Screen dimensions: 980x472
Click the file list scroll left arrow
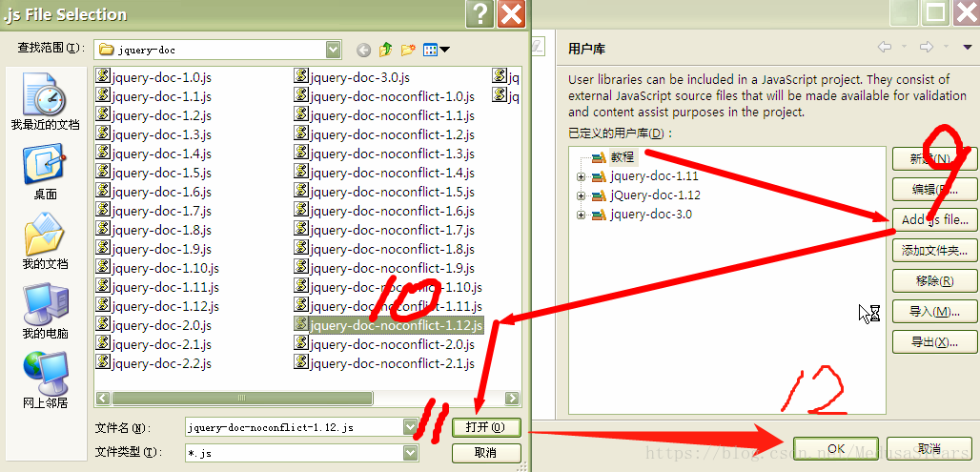103,399
